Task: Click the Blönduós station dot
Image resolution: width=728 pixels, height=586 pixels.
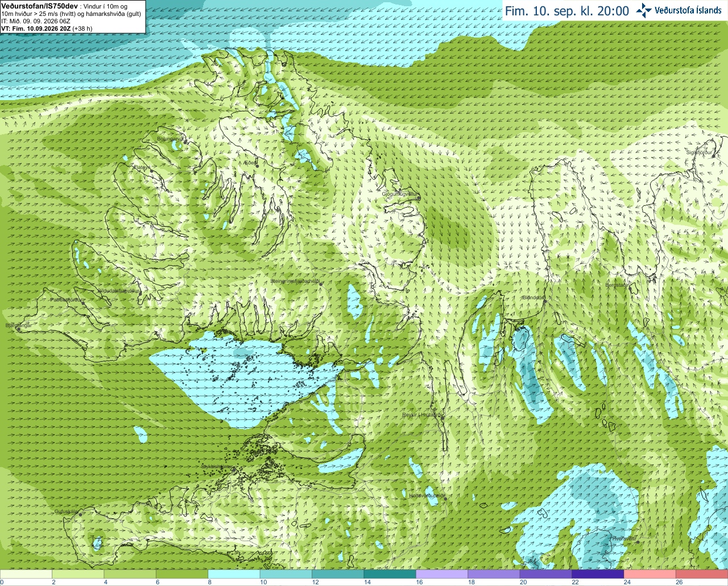Action: (545, 302)
